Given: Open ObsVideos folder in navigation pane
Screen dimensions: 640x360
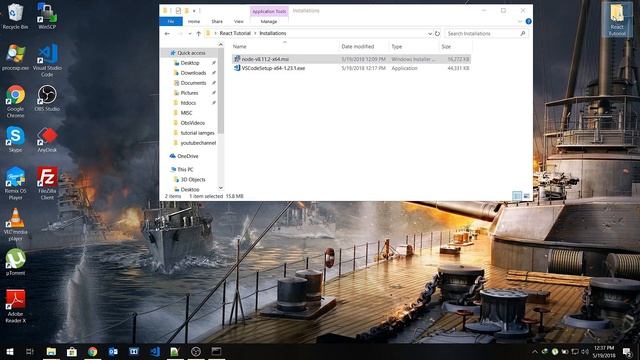Looking at the screenshot, I should (192, 123).
